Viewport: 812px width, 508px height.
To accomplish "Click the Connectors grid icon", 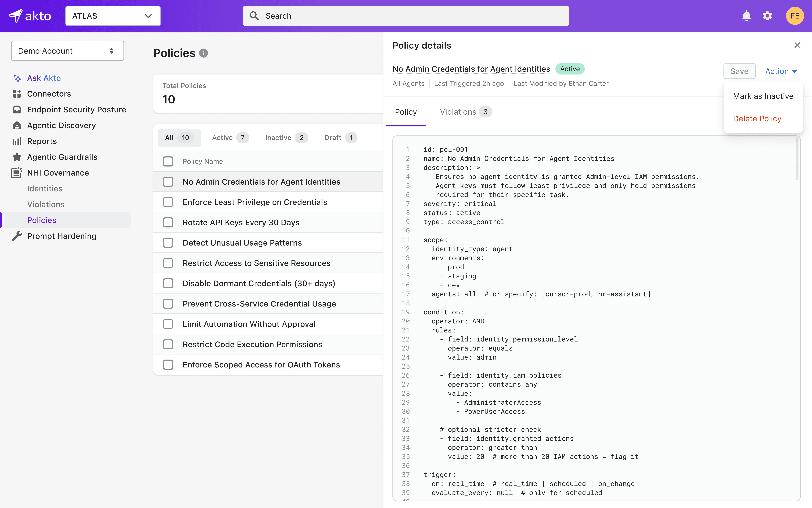I will click(x=17, y=94).
